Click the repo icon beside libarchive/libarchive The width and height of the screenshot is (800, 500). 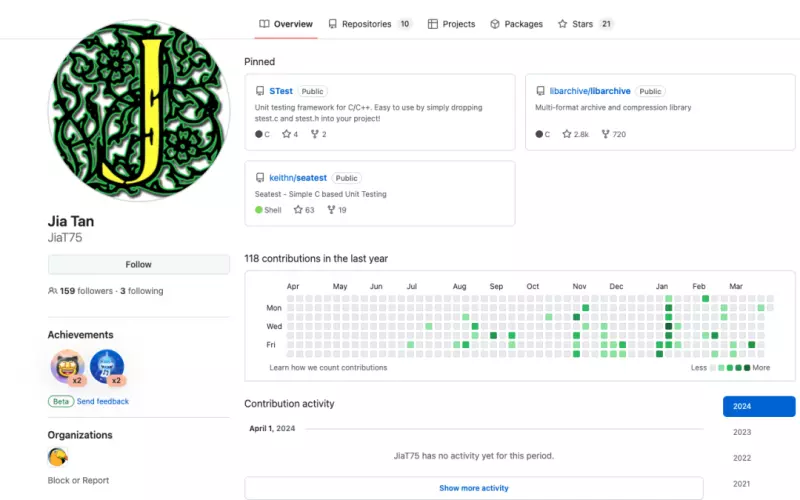(540, 91)
